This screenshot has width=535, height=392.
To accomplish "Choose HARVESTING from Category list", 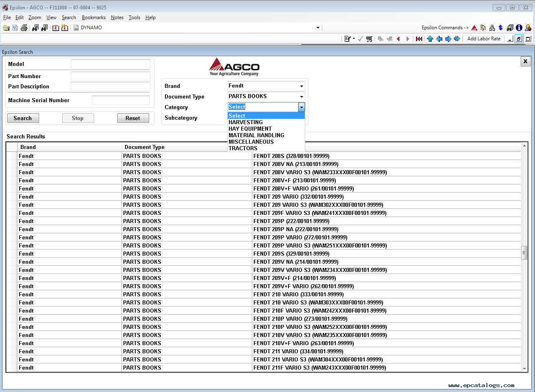I will pos(266,122).
